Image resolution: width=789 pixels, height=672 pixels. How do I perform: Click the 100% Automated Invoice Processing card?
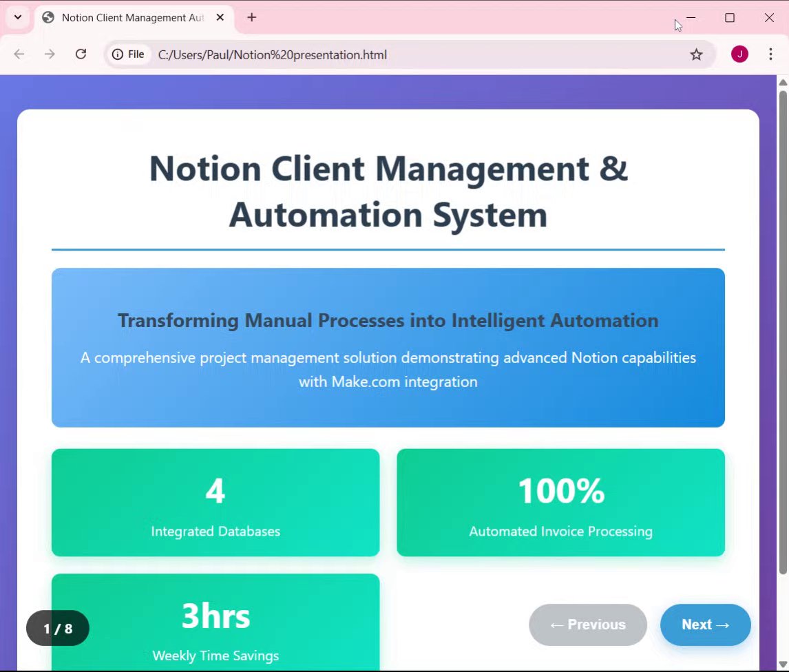click(x=560, y=503)
